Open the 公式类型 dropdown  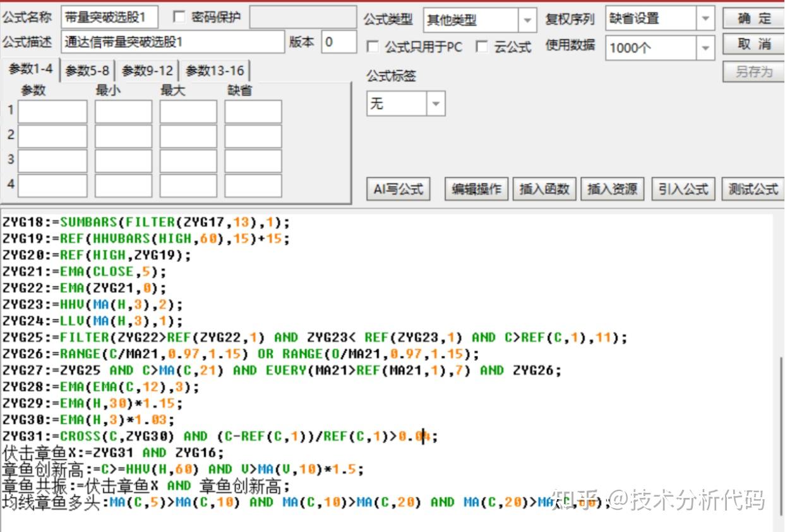click(527, 20)
